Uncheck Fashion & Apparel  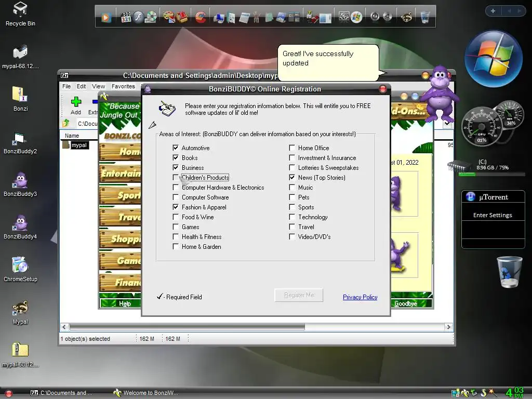pyautogui.click(x=176, y=207)
